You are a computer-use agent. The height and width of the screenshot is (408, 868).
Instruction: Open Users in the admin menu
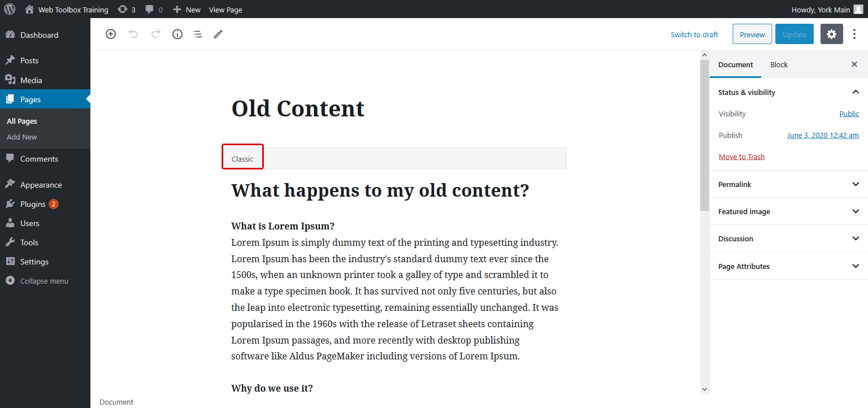point(45,223)
